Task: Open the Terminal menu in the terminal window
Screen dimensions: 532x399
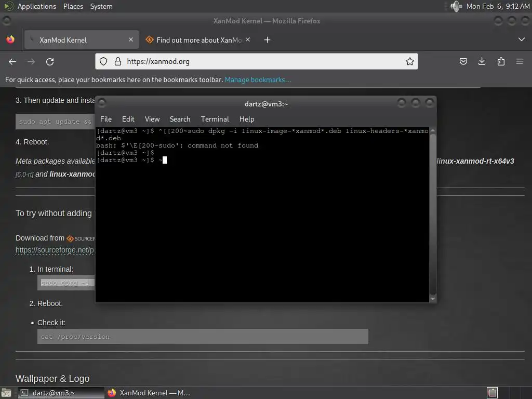Action: point(215,119)
